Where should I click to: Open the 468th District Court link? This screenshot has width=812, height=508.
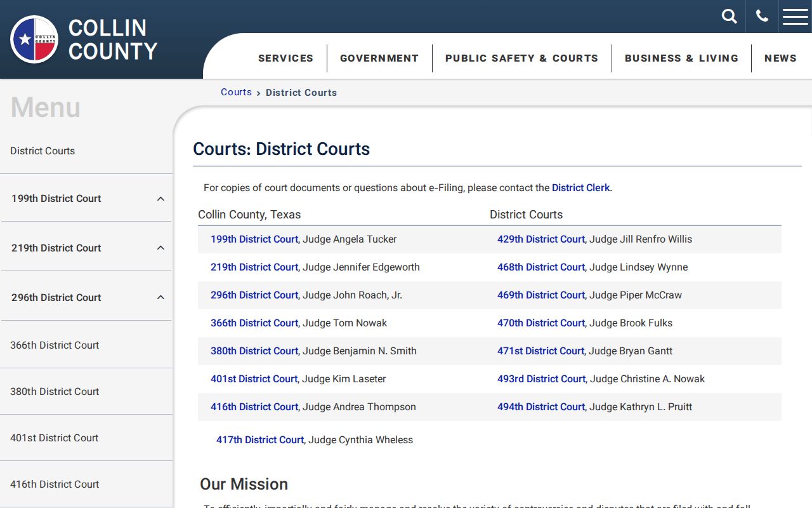[541, 267]
